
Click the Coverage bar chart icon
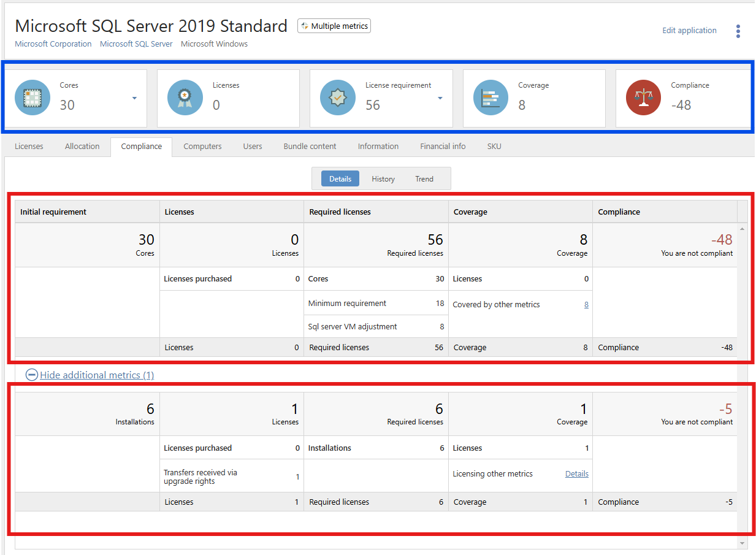(x=491, y=98)
